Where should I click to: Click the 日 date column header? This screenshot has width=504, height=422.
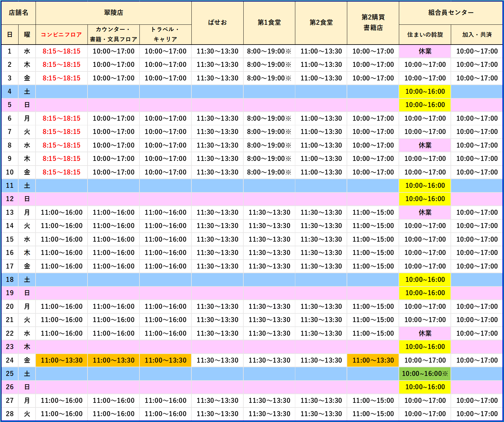(10, 35)
